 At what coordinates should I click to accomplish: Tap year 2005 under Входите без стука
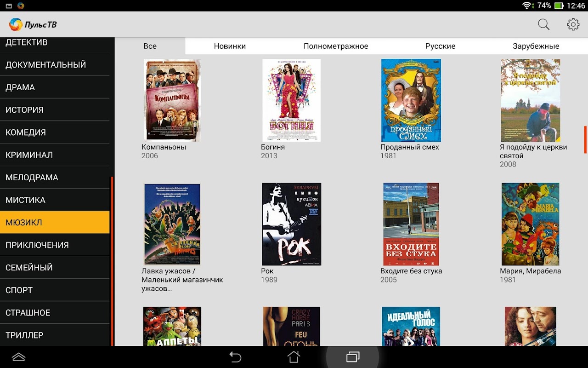389,280
